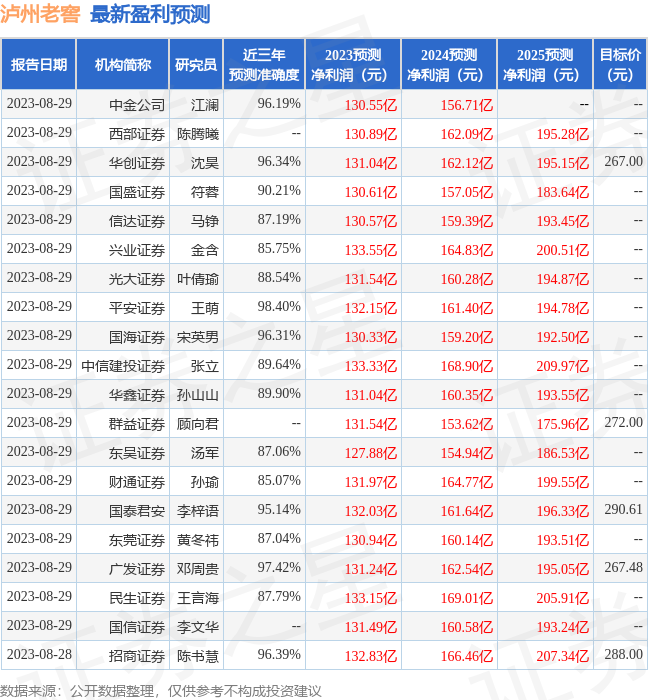This screenshot has width=648, height=700.
Task: Click accuracy value 85.07%
Action: [x=279, y=481]
